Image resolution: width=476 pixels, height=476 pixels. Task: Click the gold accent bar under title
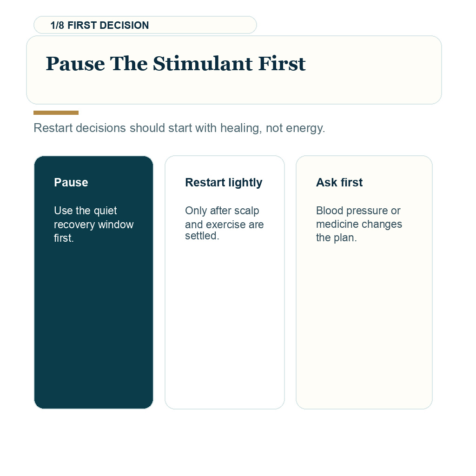pyautogui.click(x=56, y=112)
